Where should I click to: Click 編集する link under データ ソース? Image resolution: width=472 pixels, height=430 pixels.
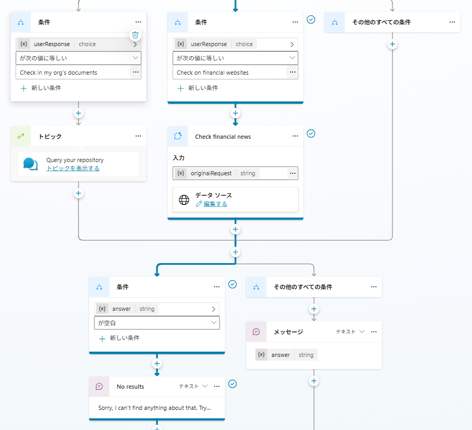[215, 204]
